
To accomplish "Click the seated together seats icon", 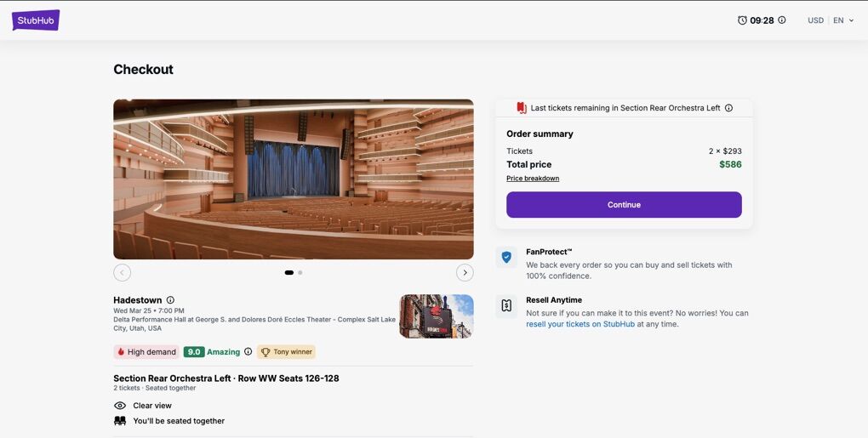I will click(x=120, y=421).
